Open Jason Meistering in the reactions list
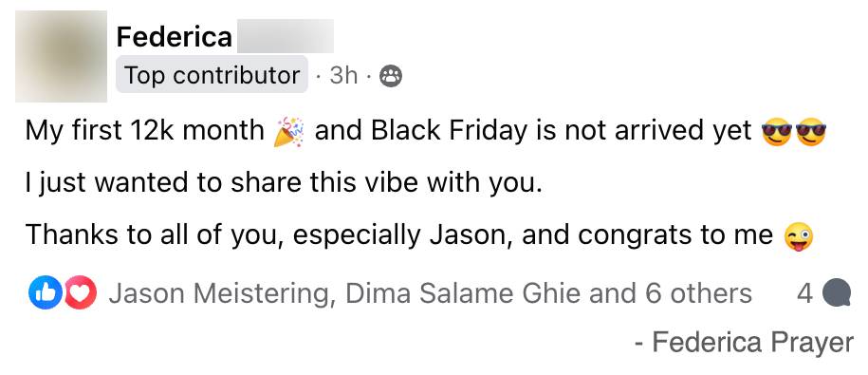Viewport: 868px width, 375px height. (x=221, y=294)
